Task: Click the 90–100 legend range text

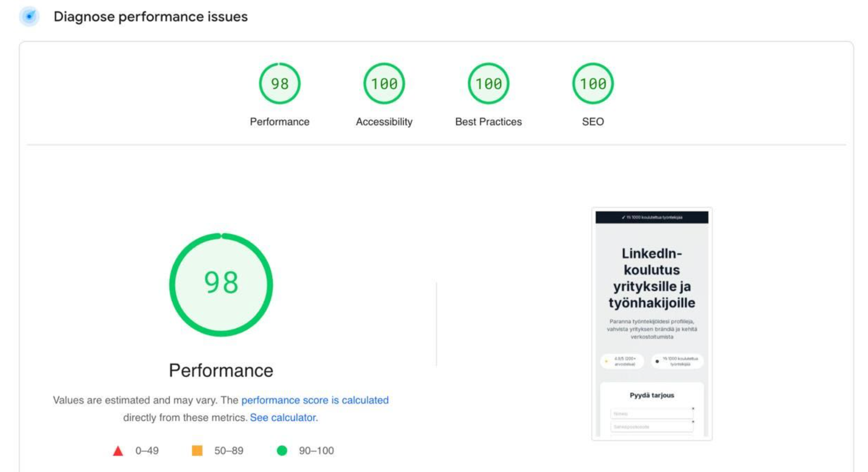Action: click(316, 451)
